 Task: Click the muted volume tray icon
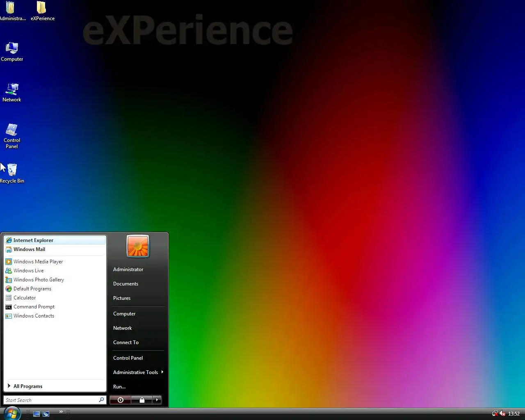pos(502,413)
